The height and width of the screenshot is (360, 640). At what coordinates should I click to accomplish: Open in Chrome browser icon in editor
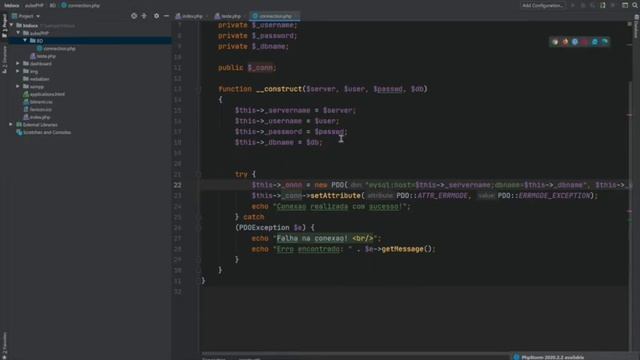click(555, 42)
